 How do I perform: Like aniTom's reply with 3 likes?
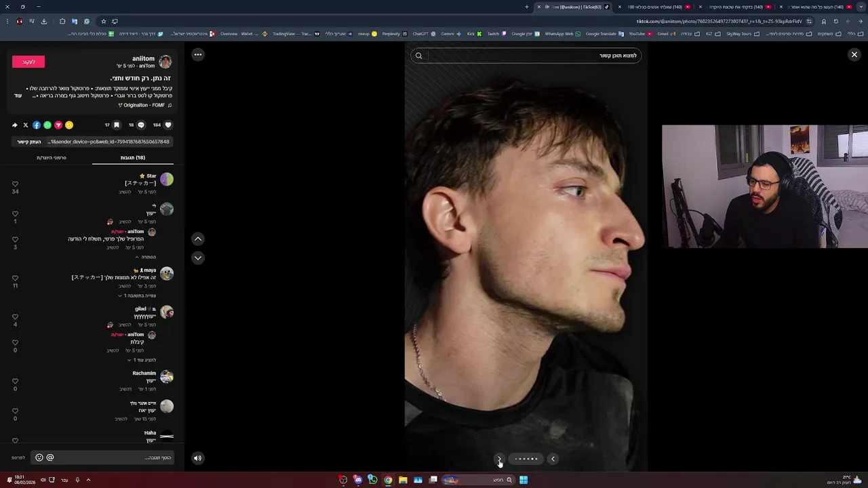click(x=15, y=239)
